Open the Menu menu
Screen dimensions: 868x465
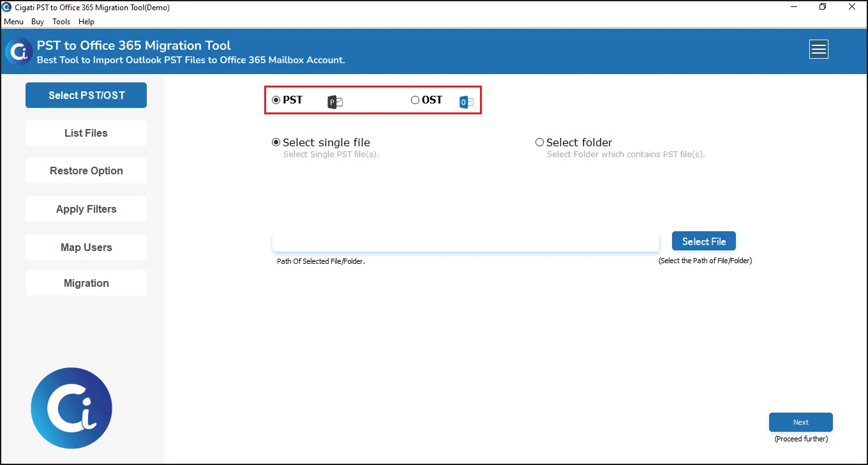pos(13,22)
